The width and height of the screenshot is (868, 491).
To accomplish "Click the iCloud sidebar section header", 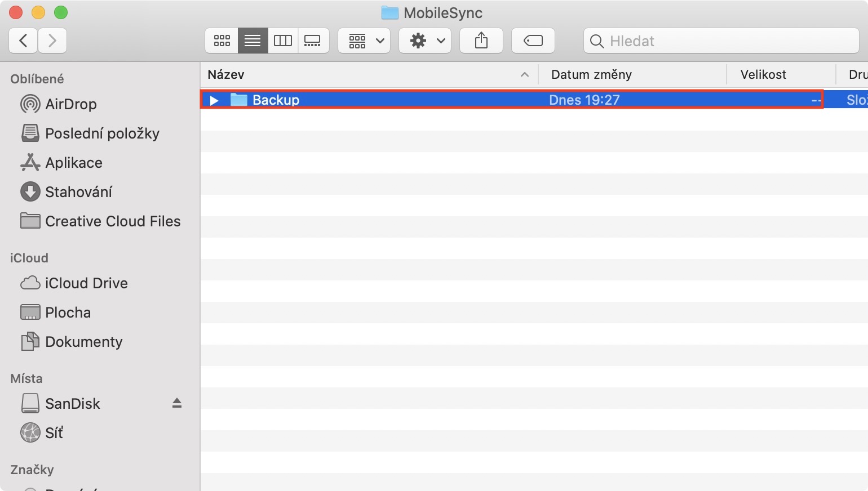I will tap(29, 258).
